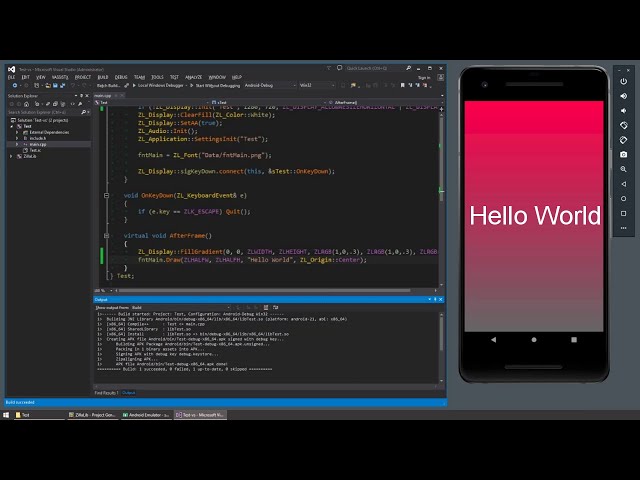Open the FILE menu
This screenshot has height=480, width=640.
click(11, 77)
